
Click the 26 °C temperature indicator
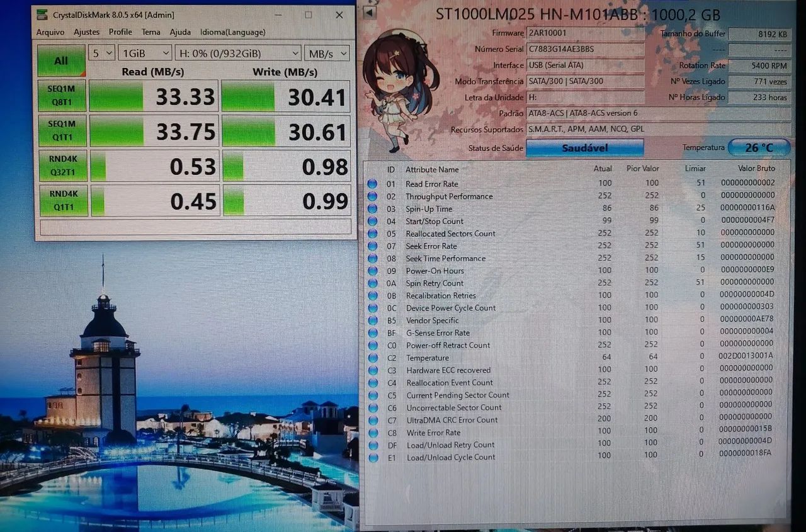pos(759,148)
